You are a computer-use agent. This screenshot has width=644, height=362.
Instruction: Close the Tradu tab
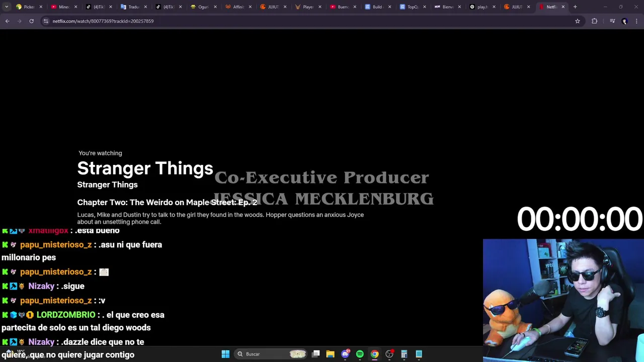coord(145,7)
